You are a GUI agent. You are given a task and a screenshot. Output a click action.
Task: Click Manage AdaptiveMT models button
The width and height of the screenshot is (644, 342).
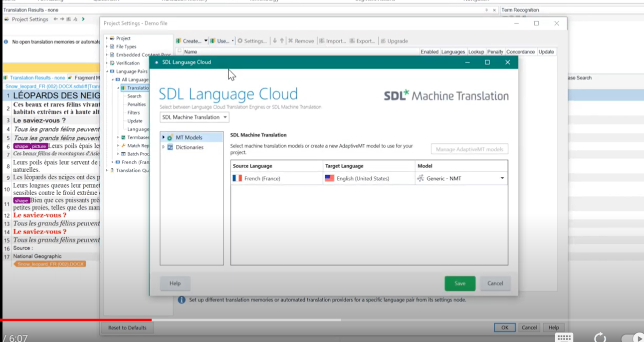click(470, 149)
